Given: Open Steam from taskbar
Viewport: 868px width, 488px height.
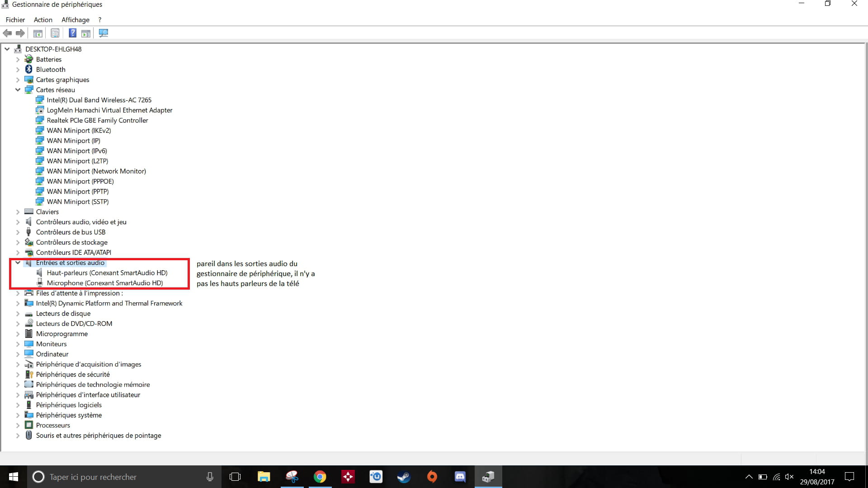Looking at the screenshot, I should pyautogui.click(x=404, y=477).
